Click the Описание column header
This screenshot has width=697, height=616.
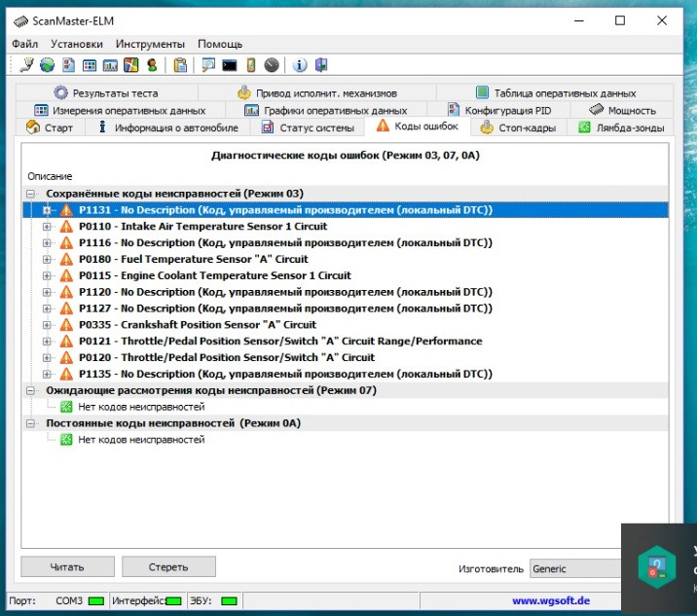50,176
